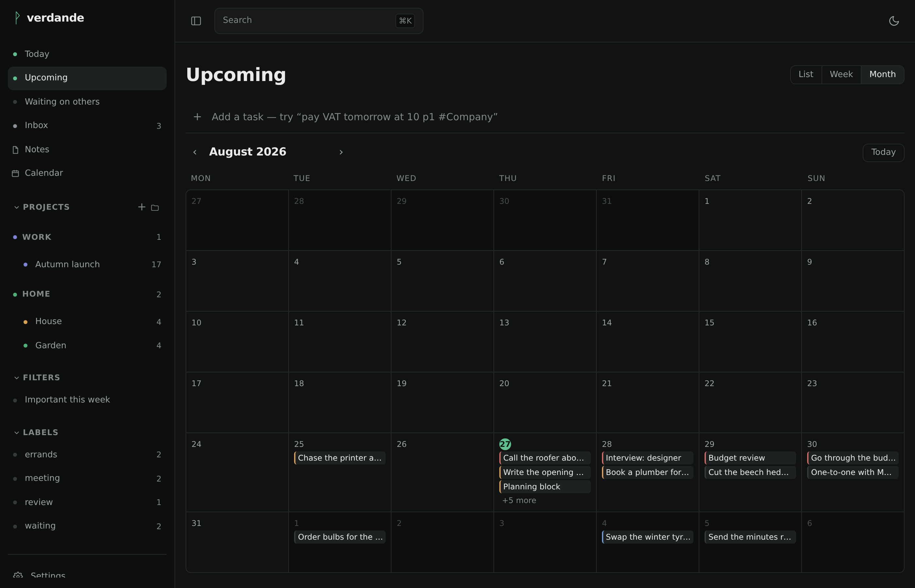Open Calendar from the sidebar
The width and height of the screenshot is (915, 588).
pyautogui.click(x=87, y=173)
